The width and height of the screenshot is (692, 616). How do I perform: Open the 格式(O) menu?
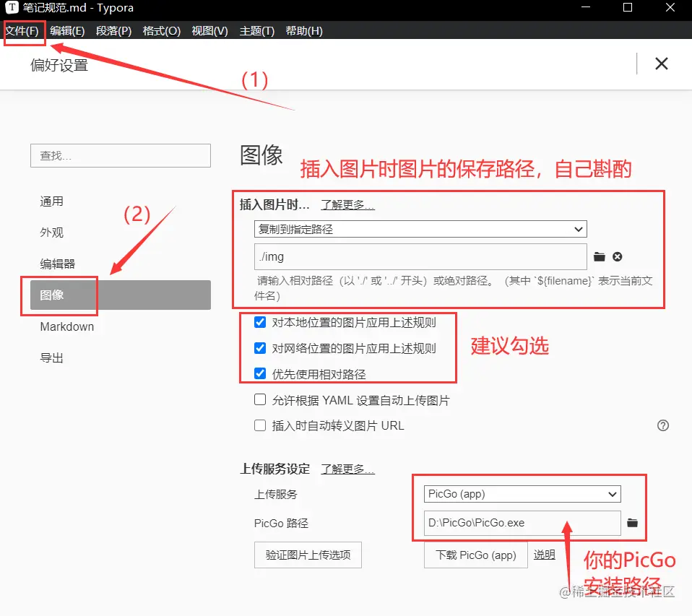coord(162,31)
